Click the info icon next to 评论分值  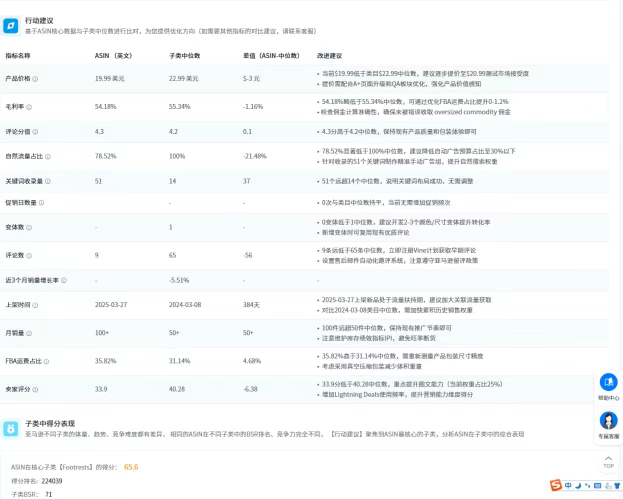click(x=35, y=130)
